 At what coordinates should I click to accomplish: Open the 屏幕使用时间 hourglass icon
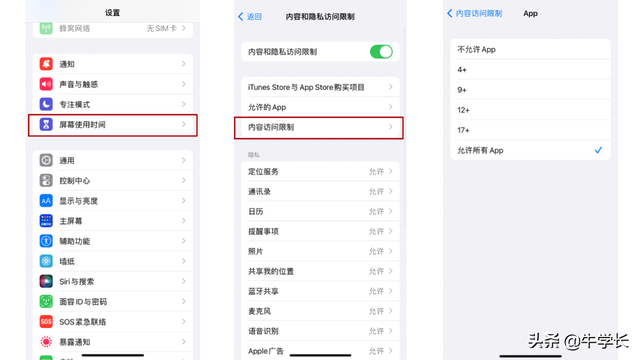(46, 124)
